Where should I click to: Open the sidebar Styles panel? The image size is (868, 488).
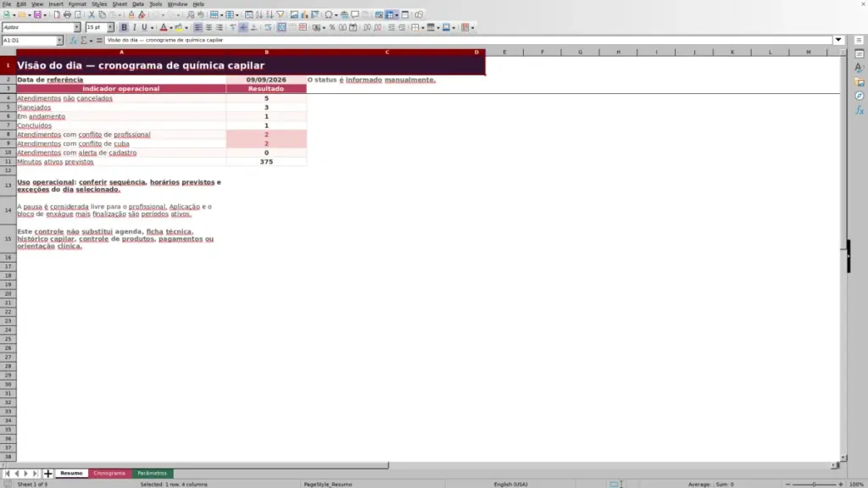click(x=860, y=68)
